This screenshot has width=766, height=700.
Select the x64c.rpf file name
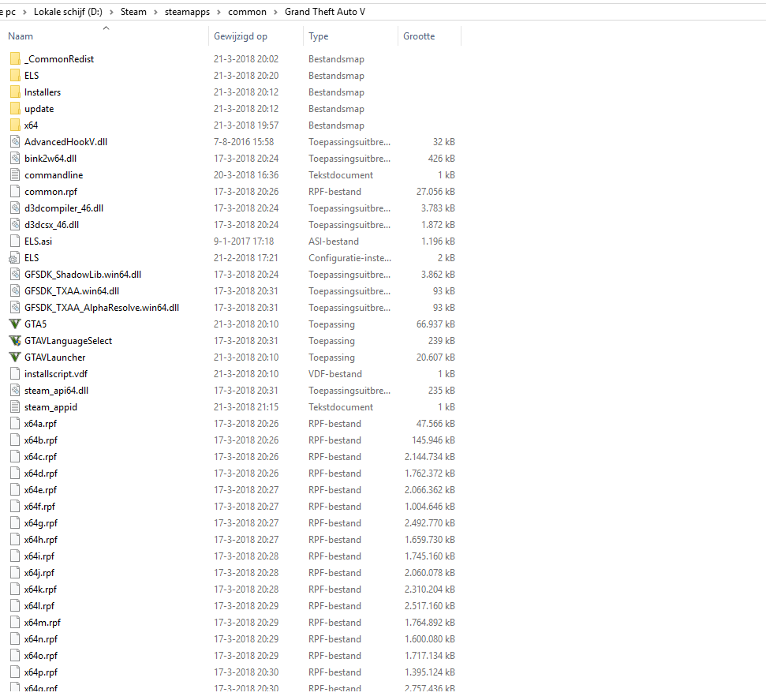coord(40,457)
